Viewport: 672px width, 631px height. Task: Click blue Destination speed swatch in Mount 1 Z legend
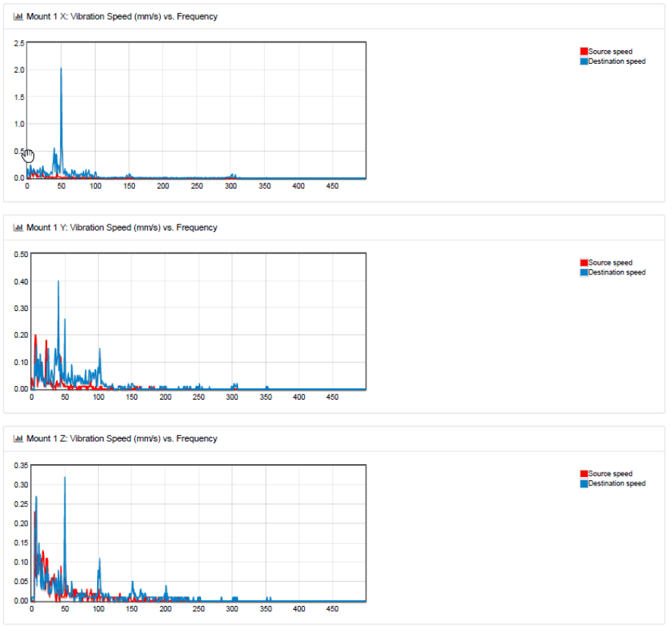click(583, 483)
